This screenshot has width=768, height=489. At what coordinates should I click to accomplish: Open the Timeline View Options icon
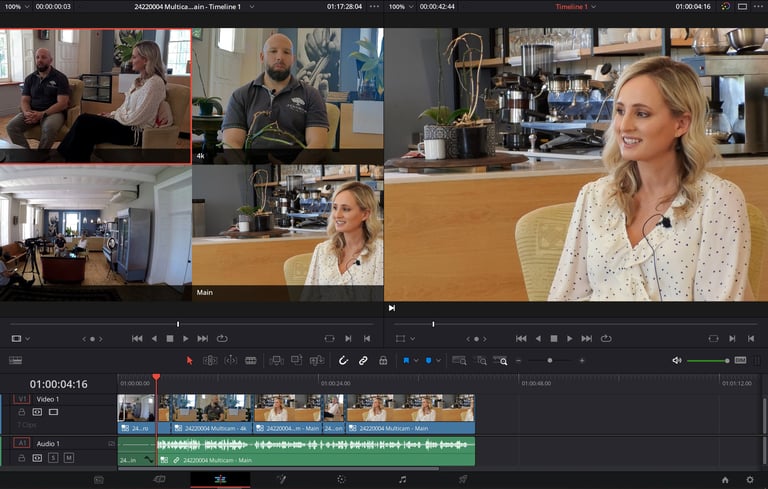(x=16, y=361)
